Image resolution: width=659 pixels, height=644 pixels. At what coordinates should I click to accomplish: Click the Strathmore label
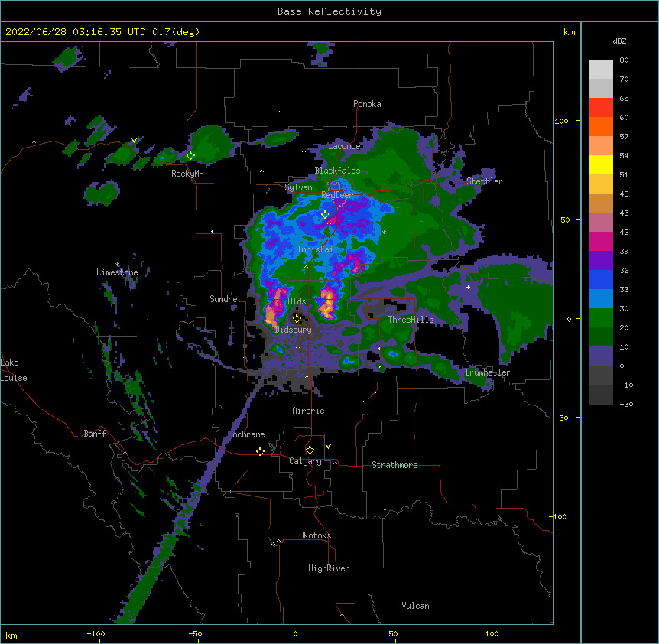click(394, 465)
